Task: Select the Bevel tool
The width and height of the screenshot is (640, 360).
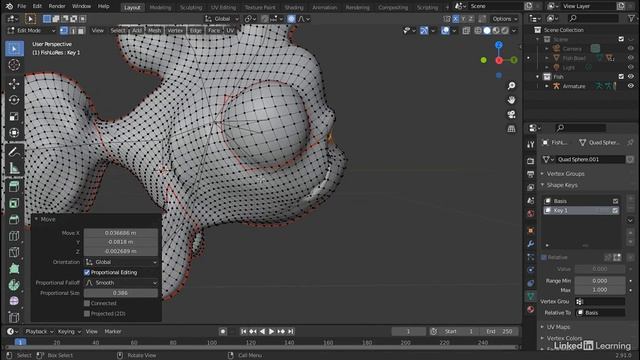Action: point(14,219)
